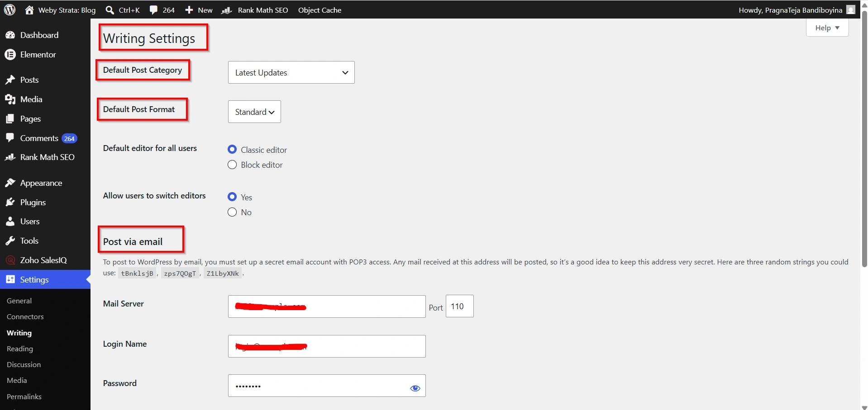Select Block editor radio button
Screen dimensions: 868x410
[232, 165]
